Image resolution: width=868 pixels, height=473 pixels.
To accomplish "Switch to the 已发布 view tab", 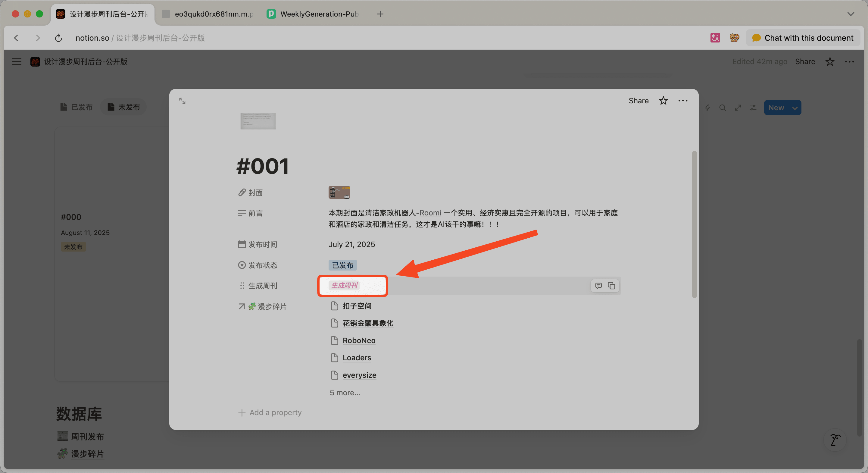I will pyautogui.click(x=76, y=107).
